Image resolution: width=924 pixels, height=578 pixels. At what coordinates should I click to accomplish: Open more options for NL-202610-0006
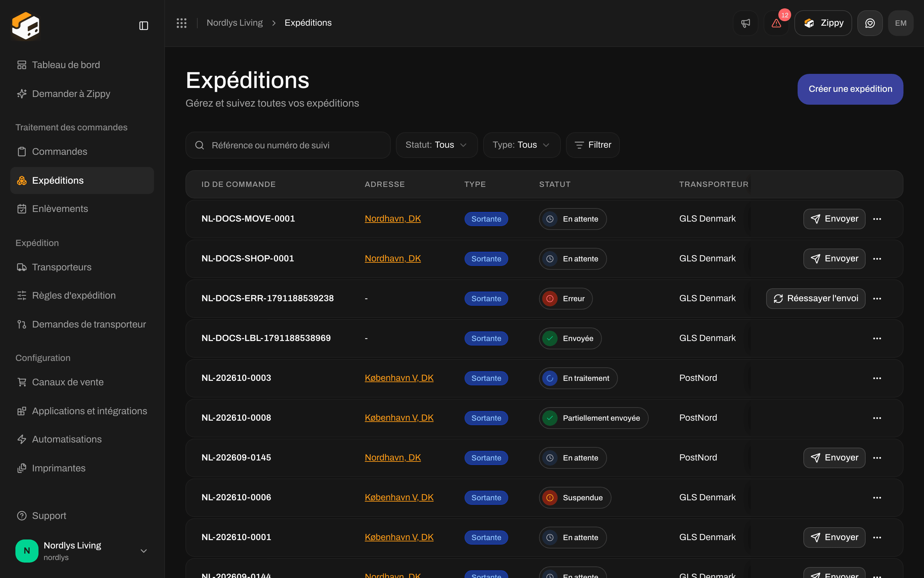877,497
